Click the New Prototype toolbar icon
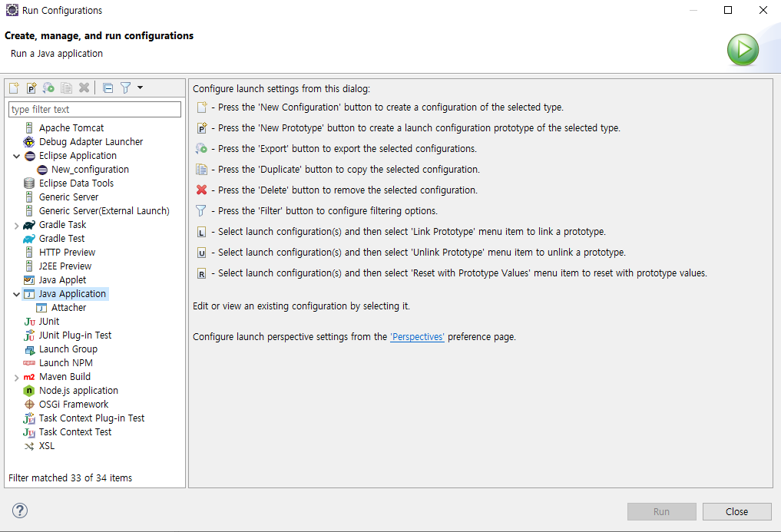Viewport: 781px width, 532px height. (31, 88)
